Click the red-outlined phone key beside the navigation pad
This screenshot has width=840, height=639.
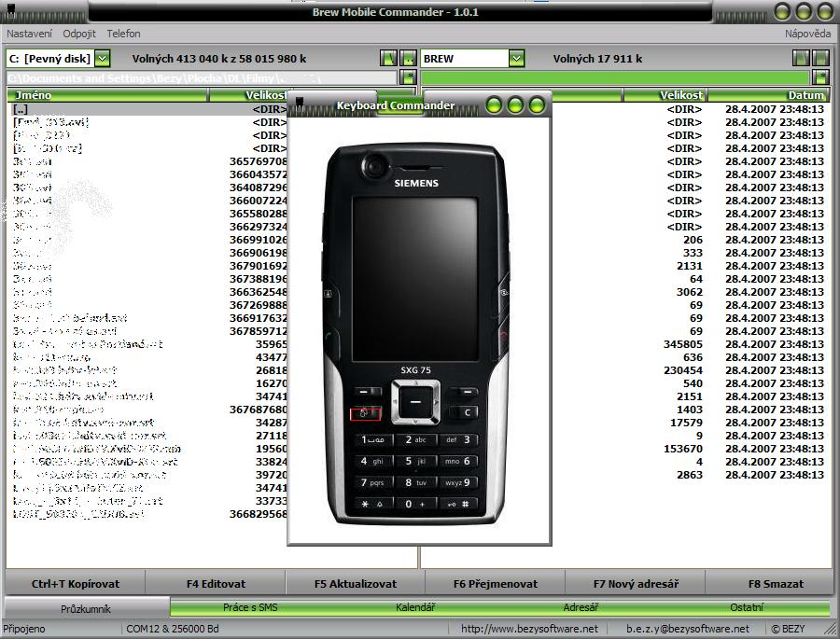click(x=365, y=413)
